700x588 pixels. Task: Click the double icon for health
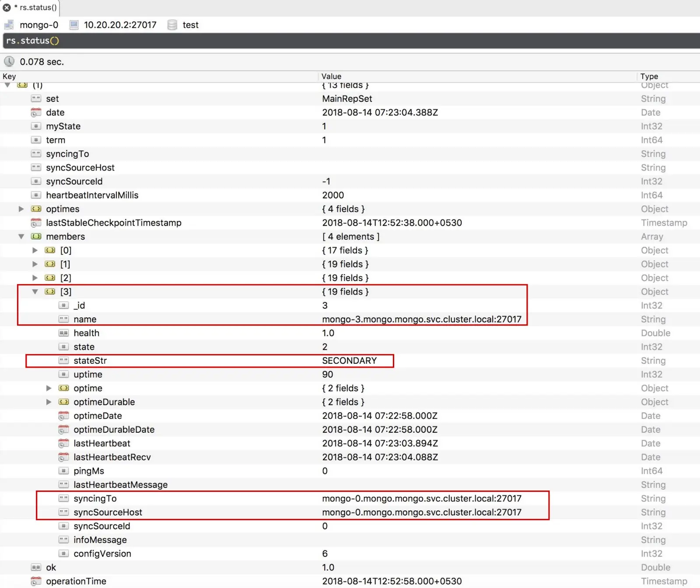coord(63,333)
